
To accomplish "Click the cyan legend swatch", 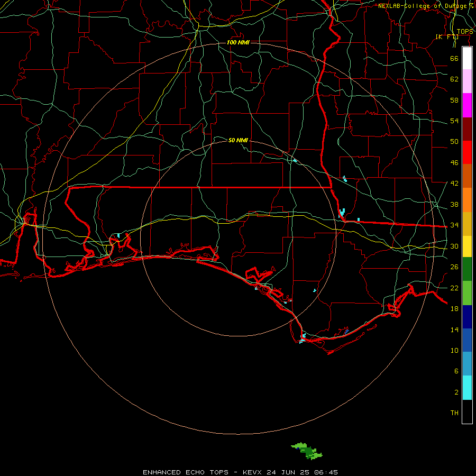I will [467, 388].
